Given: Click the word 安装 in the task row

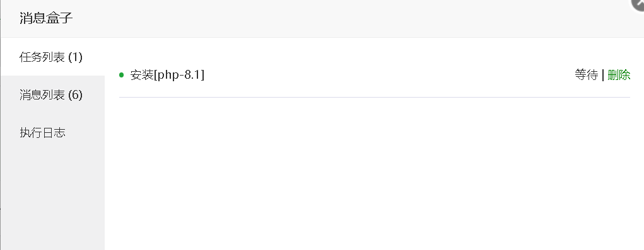Looking at the screenshot, I should pos(142,75).
